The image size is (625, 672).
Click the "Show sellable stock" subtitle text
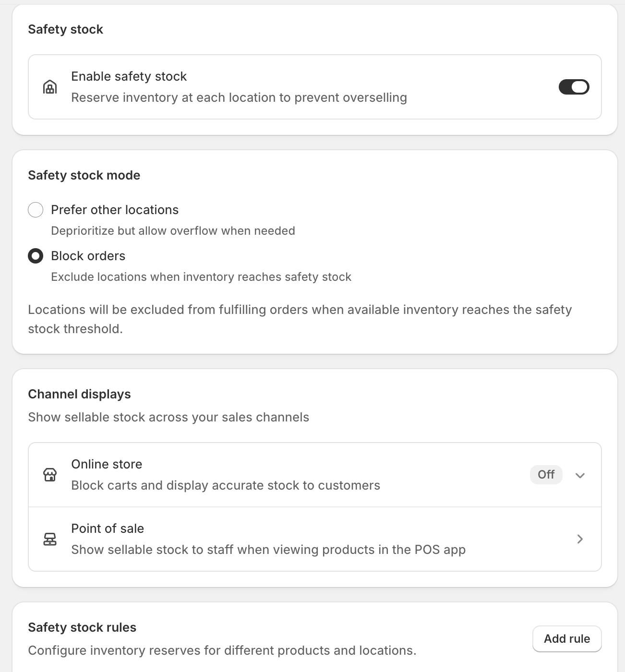point(168,417)
